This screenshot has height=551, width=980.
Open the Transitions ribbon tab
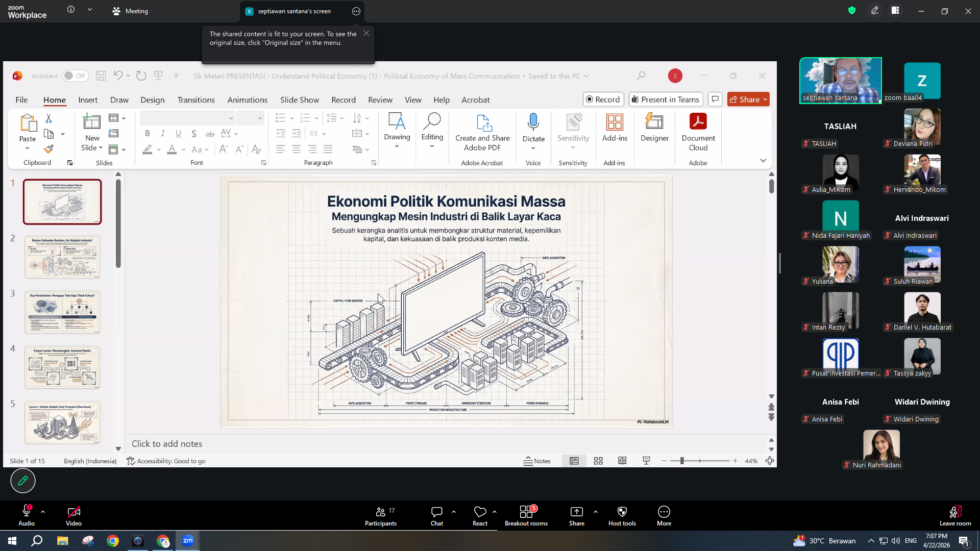196,100
